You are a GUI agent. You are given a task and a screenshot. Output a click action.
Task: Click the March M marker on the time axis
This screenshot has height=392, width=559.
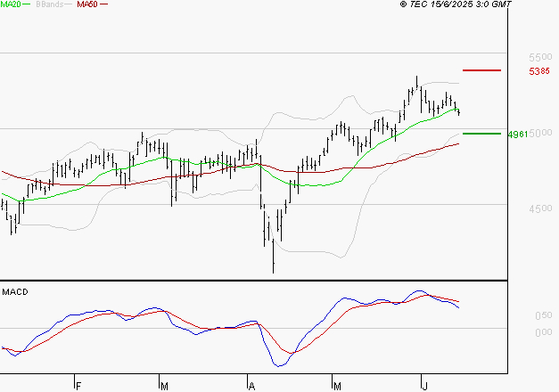click(164, 386)
